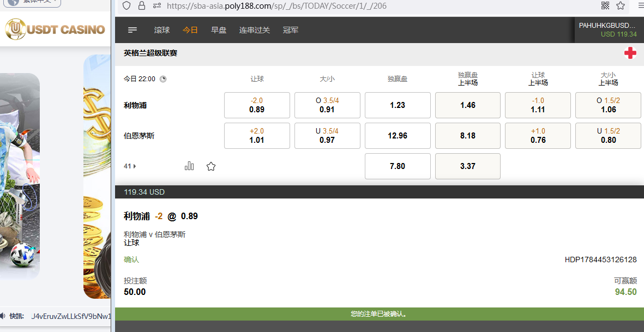Screen dimensions: 644x332
Task: Go to the 连串过关 tab
Action: [x=255, y=30]
